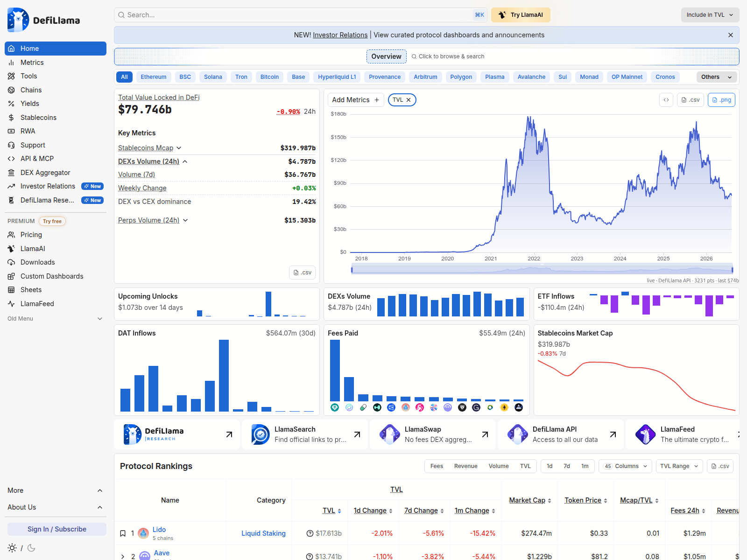Filter by Bitcoin chain

[x=269, y=77]
